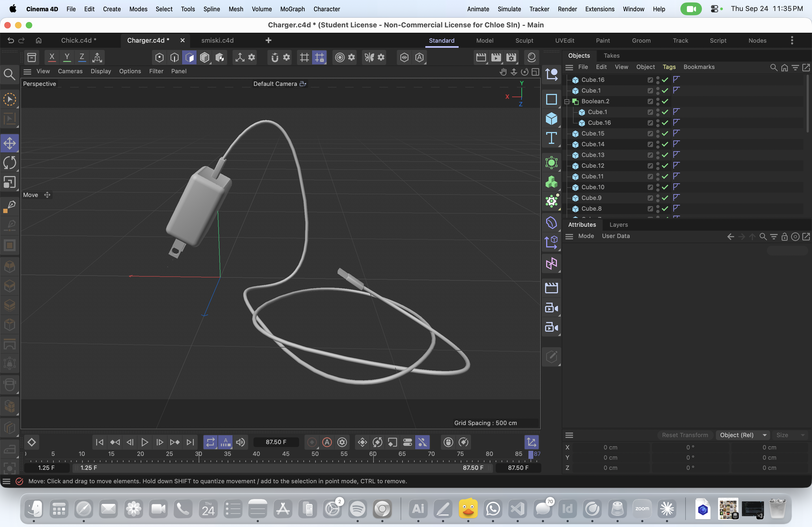Click the green cloner icon in the palette
Screen dimensions: 812x527
551,182
